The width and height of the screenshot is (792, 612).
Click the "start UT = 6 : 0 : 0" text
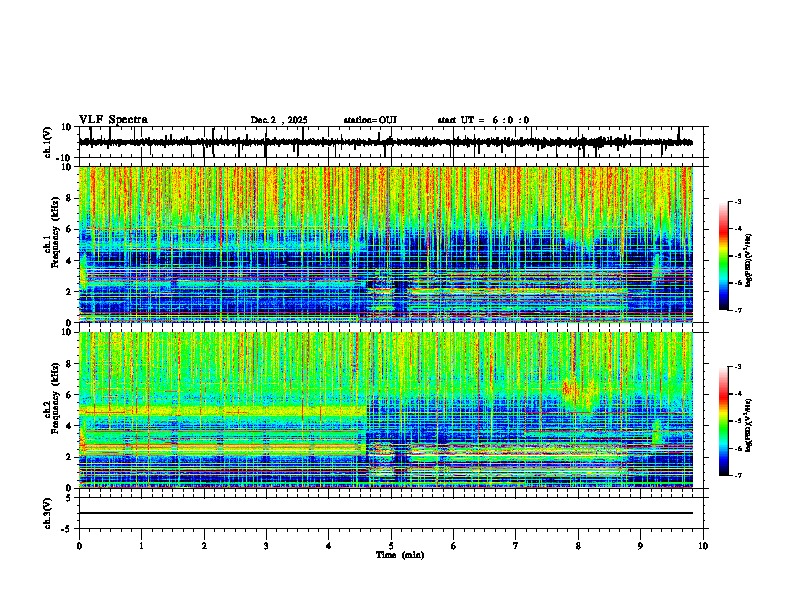click(x=483, y=120)
